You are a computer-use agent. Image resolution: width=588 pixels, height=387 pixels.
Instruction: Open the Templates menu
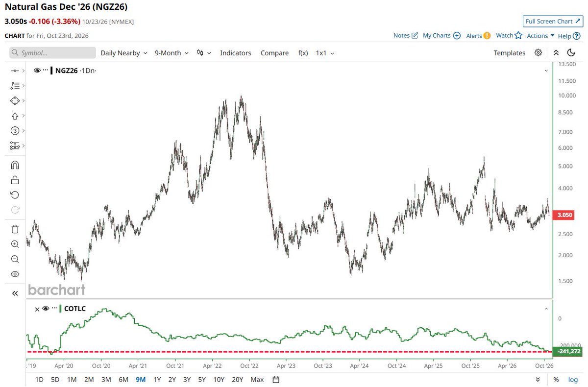coord(509,53)
